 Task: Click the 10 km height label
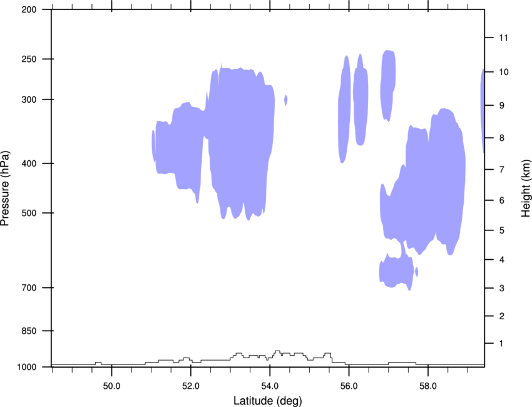coord(503,72)
